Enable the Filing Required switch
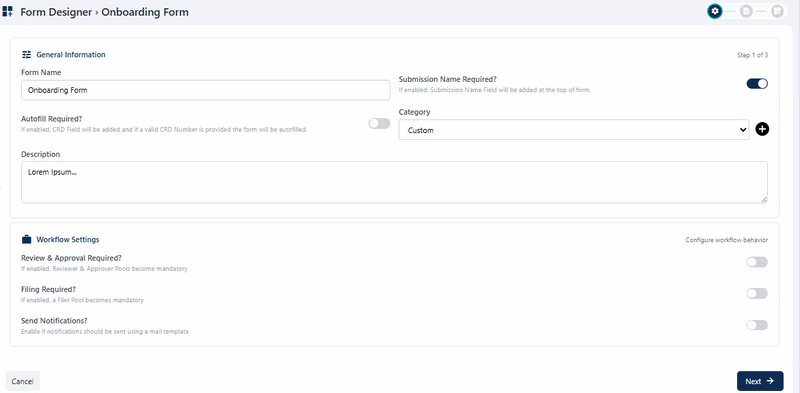 coord(757,293)
